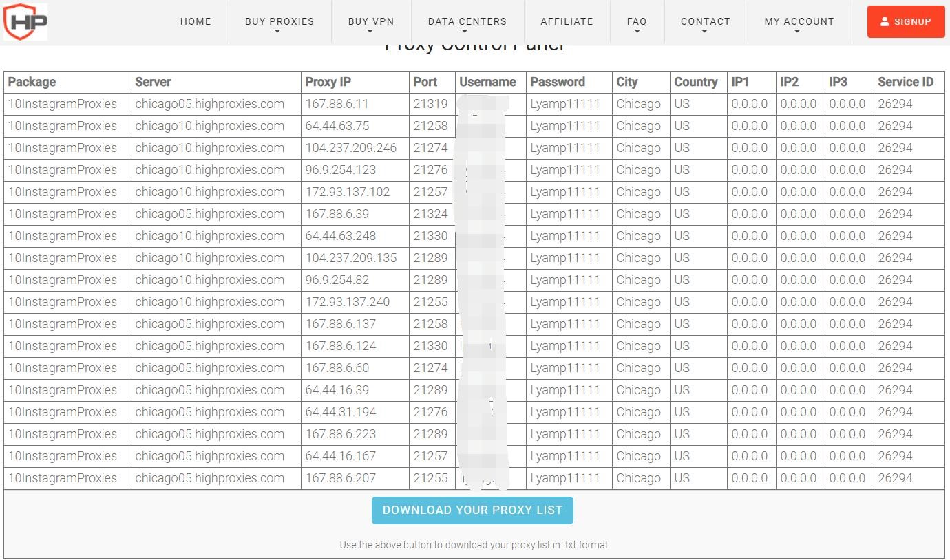This screenshot has width=950, height=560.
Task: Click the txt format download hint text
Action: pyautogui.click(x=474, y=545)
